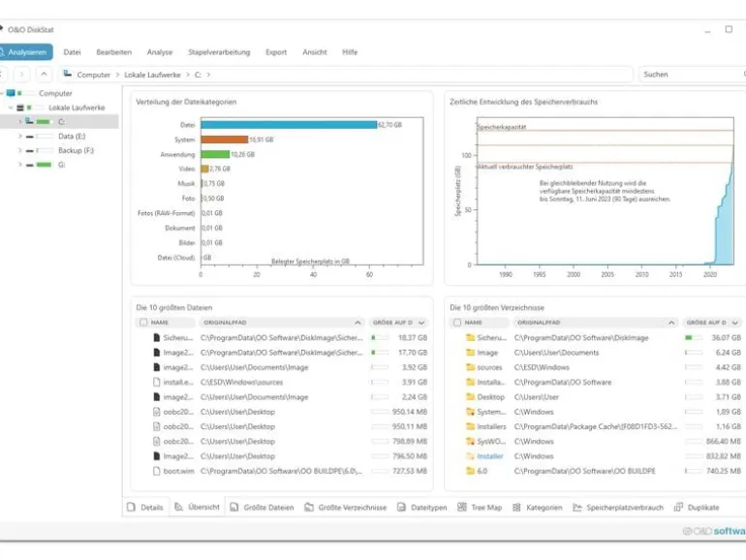Click the Computer breadcrumb
The width and height of the screenshot is (746, 560).
pos(93,75)
